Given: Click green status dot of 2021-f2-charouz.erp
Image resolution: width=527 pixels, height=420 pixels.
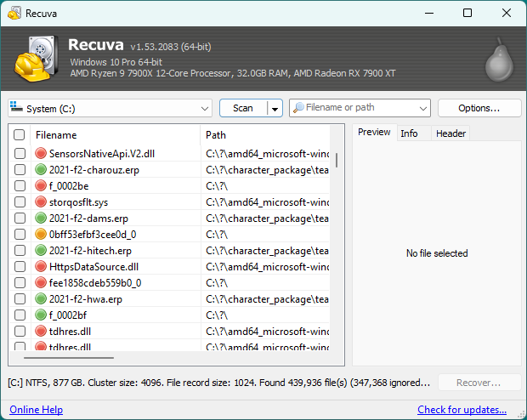Looking at the screenshot, I should coord(41,169).
